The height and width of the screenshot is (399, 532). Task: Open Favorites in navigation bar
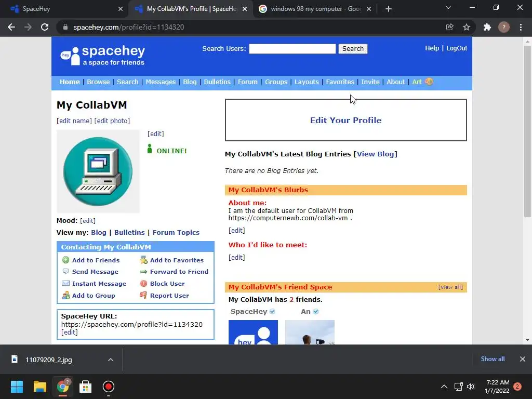pyautogui.click(x=340, y=82)
